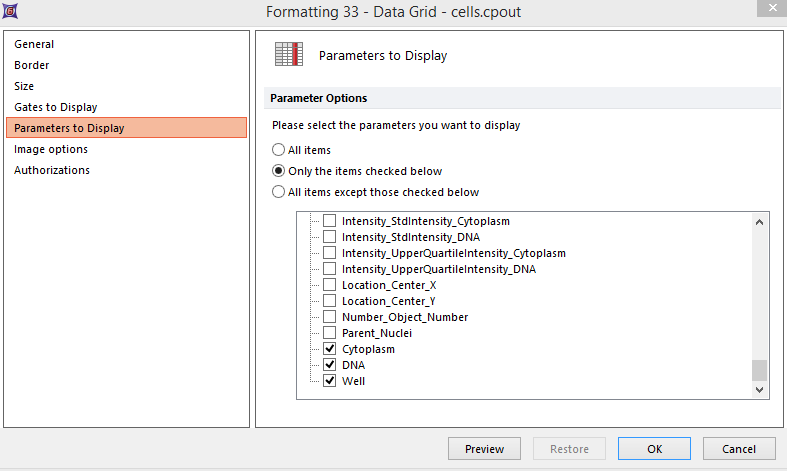The width and height of the screenshot is (787, 471).
Task: Select the All items radio button
Action: pos(279,150)
